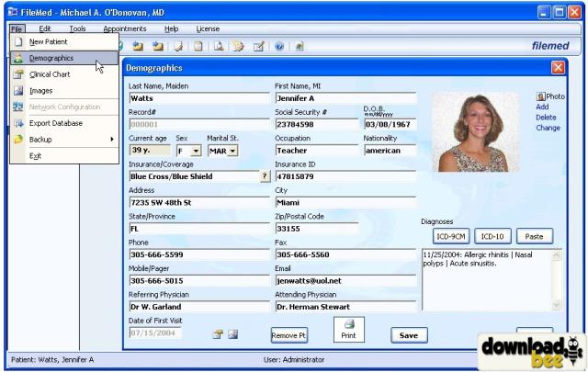Expand the Sex dropdown
The width and height of the screenshot is (588, 372).
tap(197, 151)
